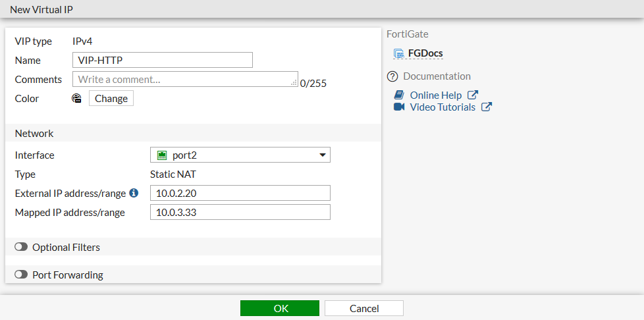Screen dimensions: 644x320
Task: Click the Change color button
Action: click(111, 99)
